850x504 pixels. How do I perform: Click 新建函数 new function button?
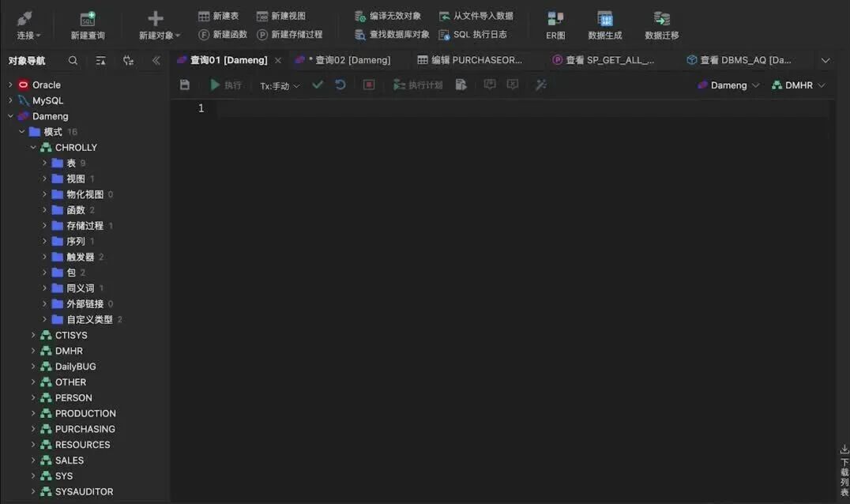click(x=223, y=35)
